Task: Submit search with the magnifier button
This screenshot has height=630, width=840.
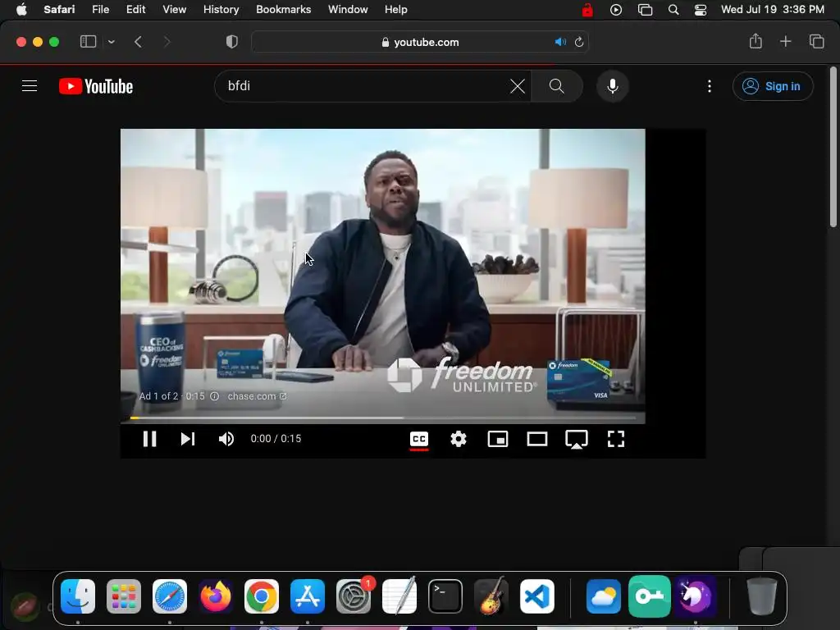Action: pyautogui.click(x=557, y=85)
